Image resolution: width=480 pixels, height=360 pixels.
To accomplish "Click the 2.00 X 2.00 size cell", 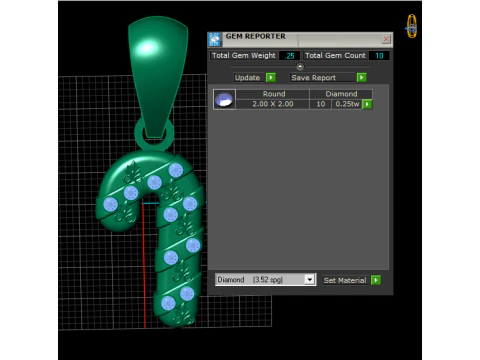I will (x=273, y=104).
